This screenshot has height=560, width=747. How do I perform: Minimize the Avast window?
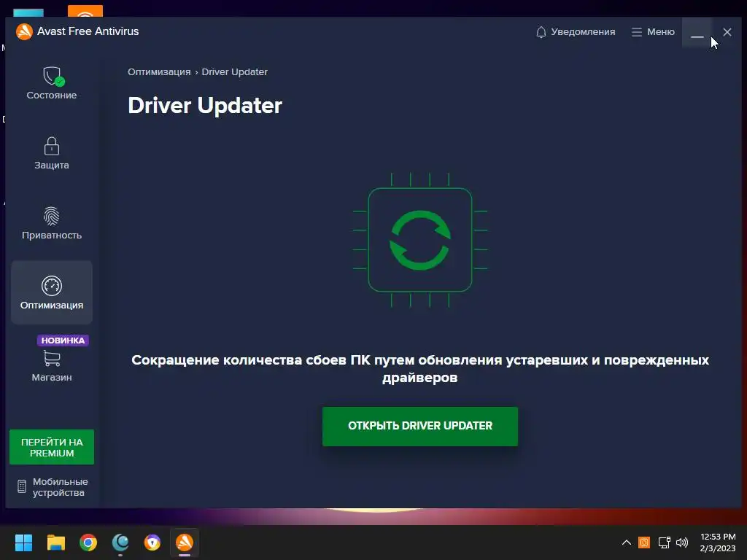click(697, 32)
